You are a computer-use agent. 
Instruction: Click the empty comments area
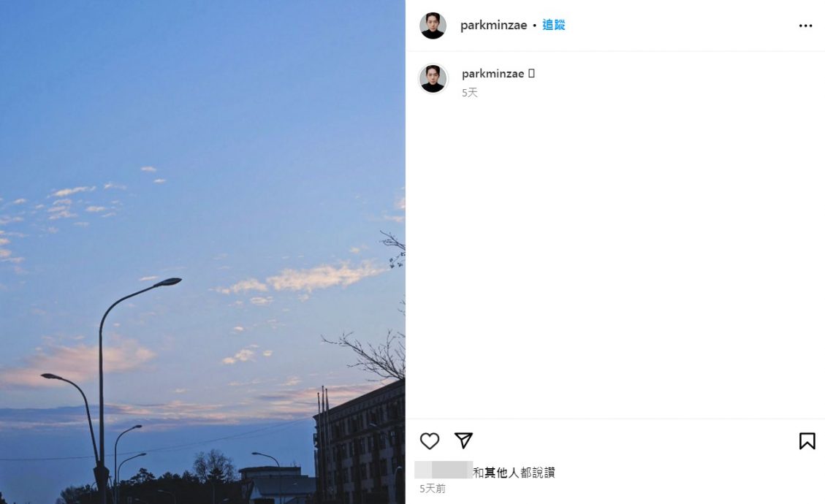615,258
